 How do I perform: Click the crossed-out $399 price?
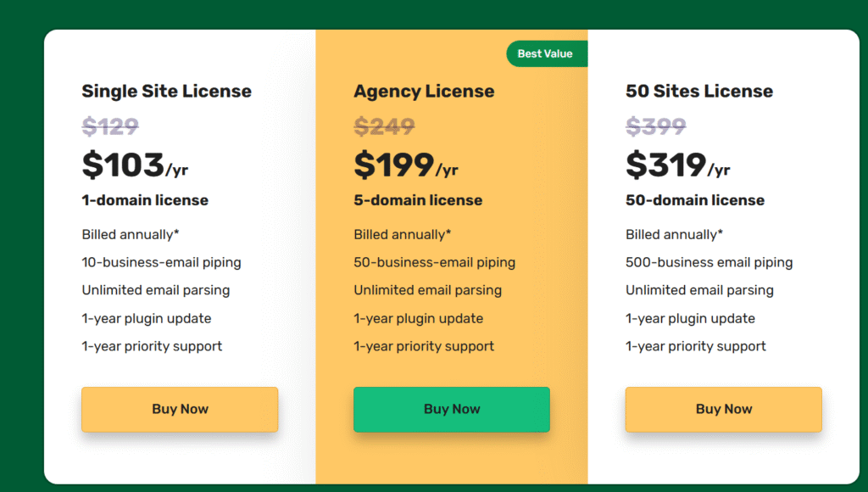656,127
